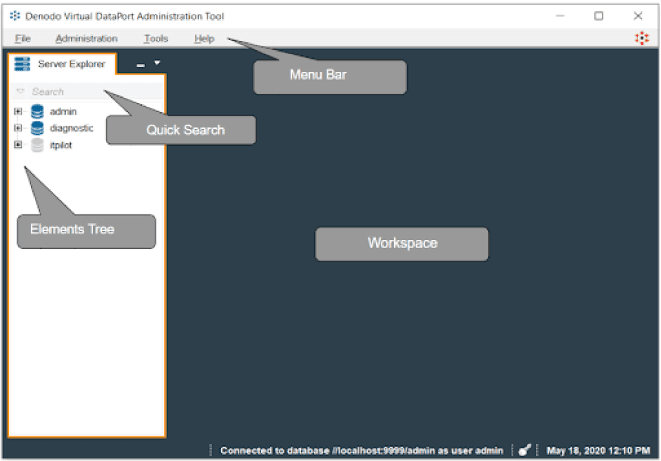Open the search filter triangle dropdown

click(20, 91)
